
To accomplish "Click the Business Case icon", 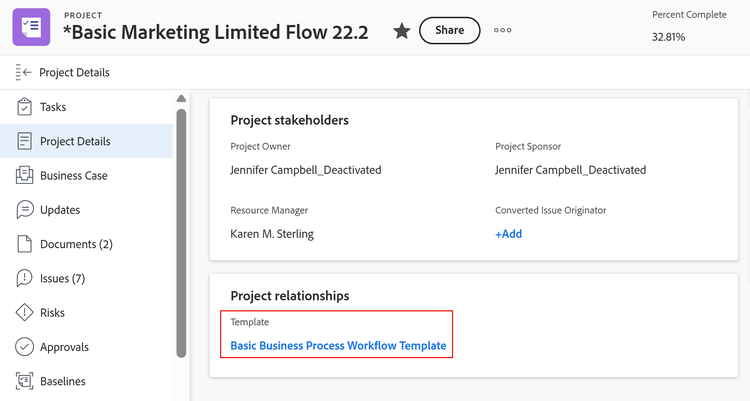I will [x=24, y=176].
